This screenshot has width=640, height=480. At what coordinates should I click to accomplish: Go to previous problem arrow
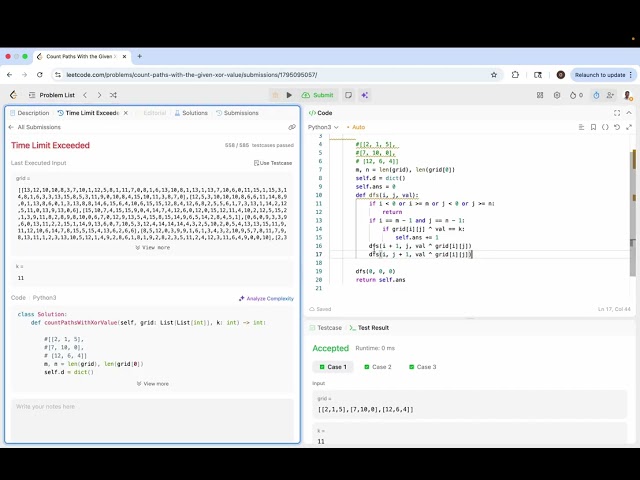pos(85,95)
